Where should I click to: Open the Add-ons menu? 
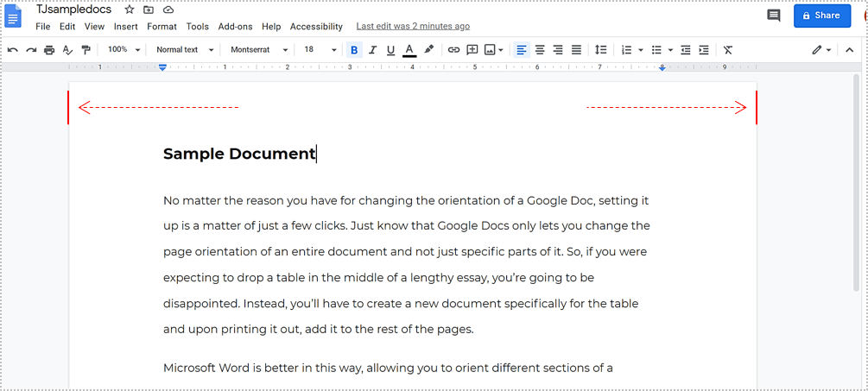(x=235, y=27)
